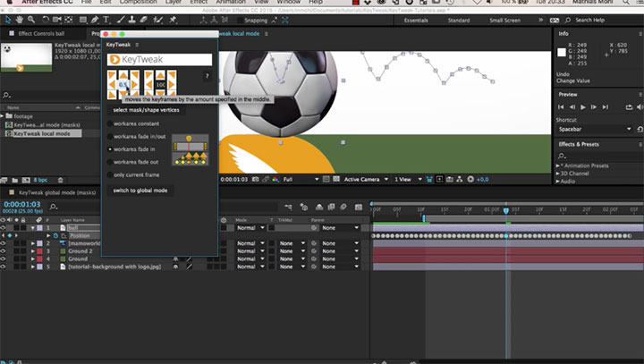Open composition flowchart in viewer
Image resolution: width=644 pixels, height=364 pixels.
click(459, 179)
